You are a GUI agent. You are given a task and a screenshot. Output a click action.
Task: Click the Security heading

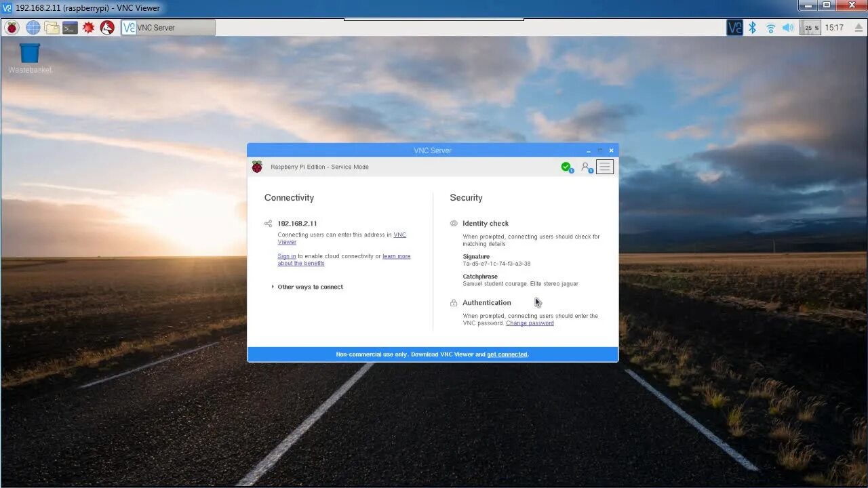[466, 198]
